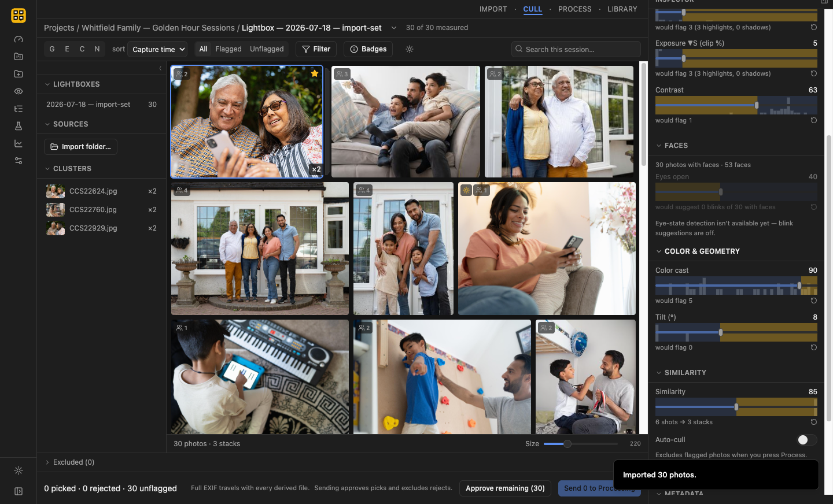
Task: Click the sun badge on phone-woman photo
Action: click(466, 190)
